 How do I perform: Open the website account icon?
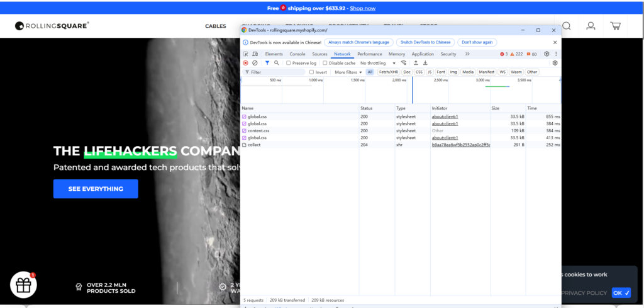coord(591,26)
